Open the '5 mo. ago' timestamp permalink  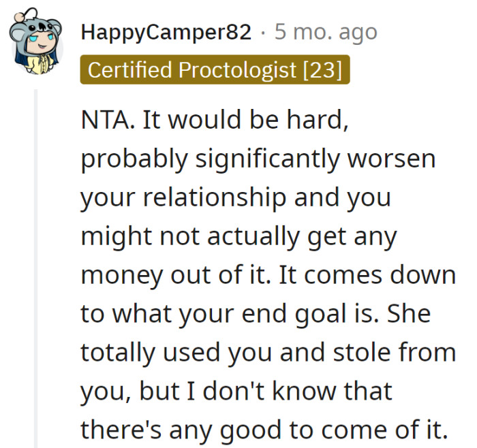pos(326,32)
